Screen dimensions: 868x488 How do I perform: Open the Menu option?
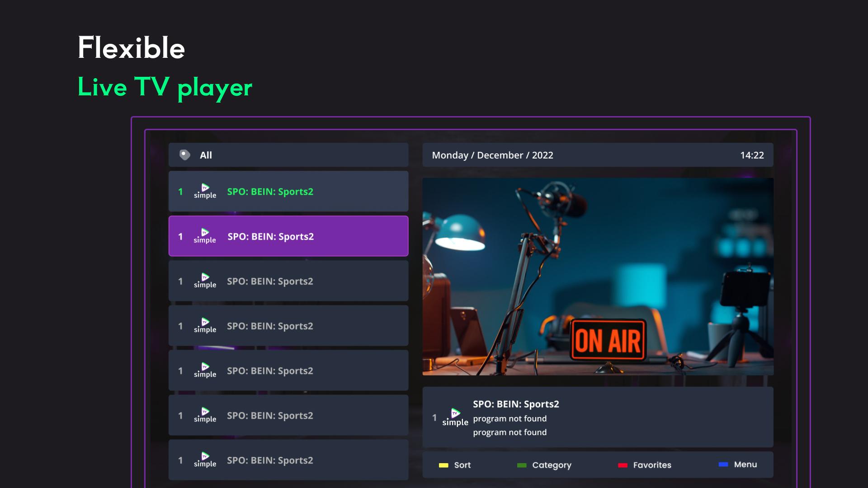click(745, 464)
